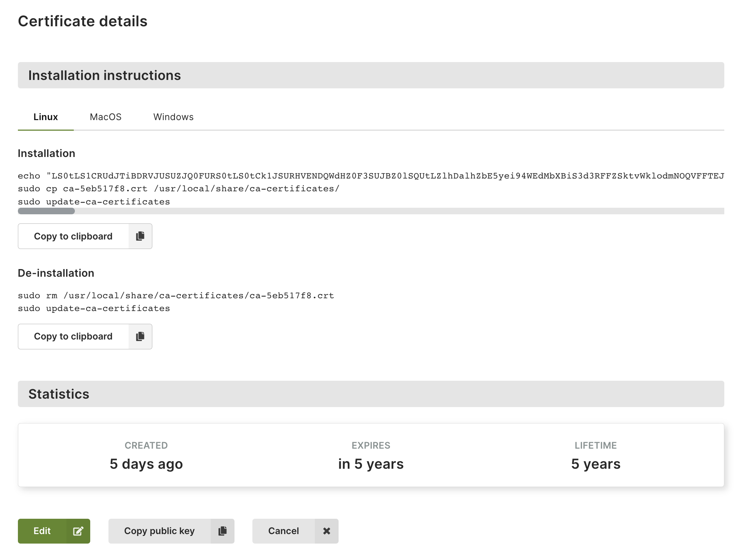Click the '5 years' lifetime value
Screen dimensions: 740x560
point(596,464)
